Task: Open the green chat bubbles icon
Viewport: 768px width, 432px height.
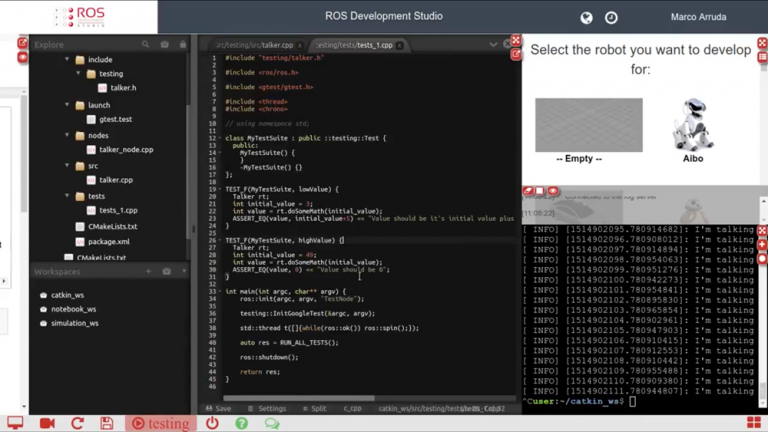Action: (x=272, y=423)
